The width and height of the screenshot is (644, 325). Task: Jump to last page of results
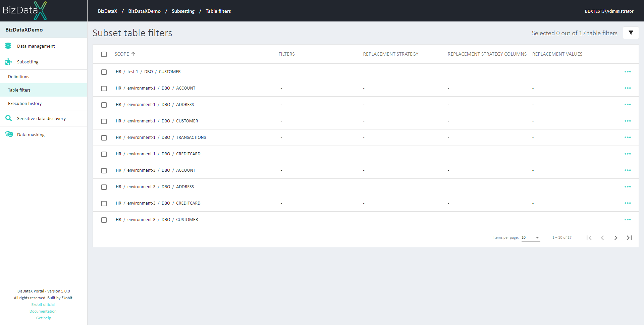[629, 238]
